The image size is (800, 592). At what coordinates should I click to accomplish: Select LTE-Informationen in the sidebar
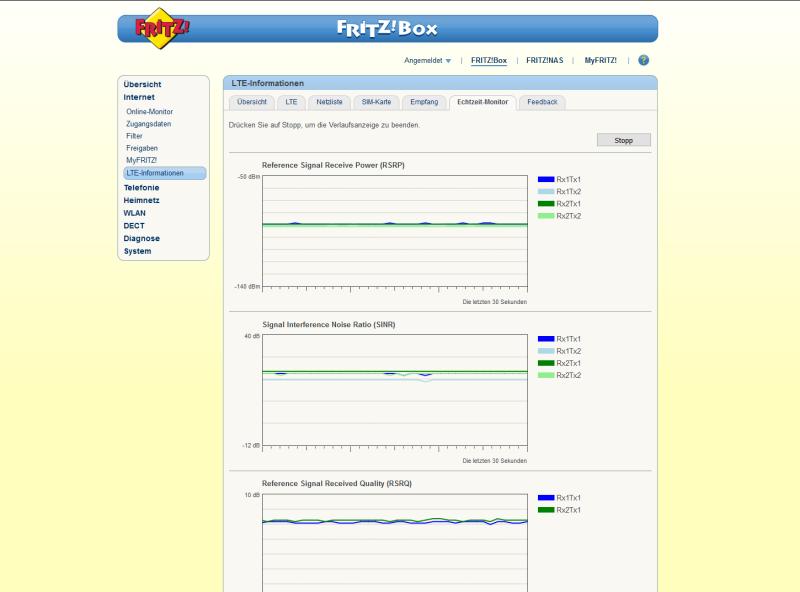pos(165,173)
